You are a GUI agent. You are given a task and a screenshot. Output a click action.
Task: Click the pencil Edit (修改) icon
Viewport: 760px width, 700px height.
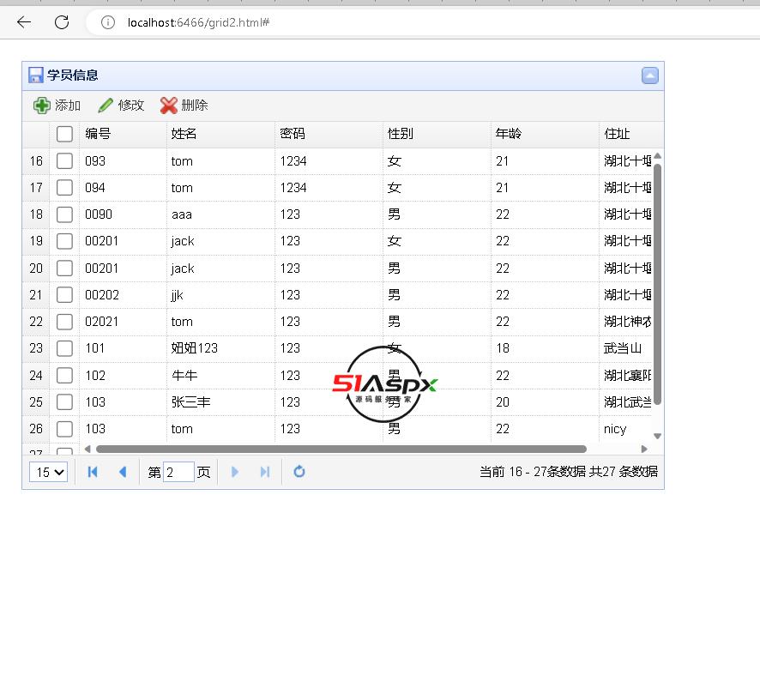[106, 106]
